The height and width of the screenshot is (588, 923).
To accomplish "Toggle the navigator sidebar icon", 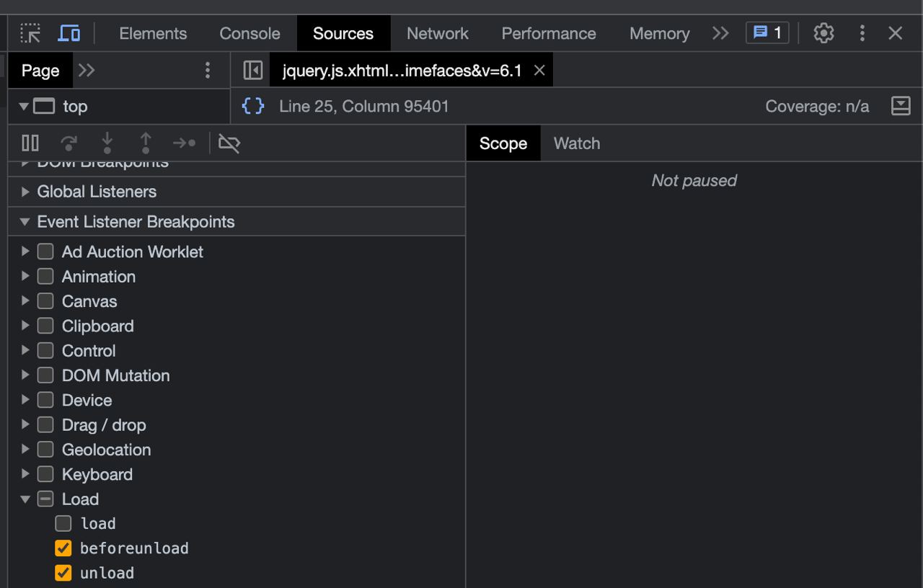I will (253, 71).
